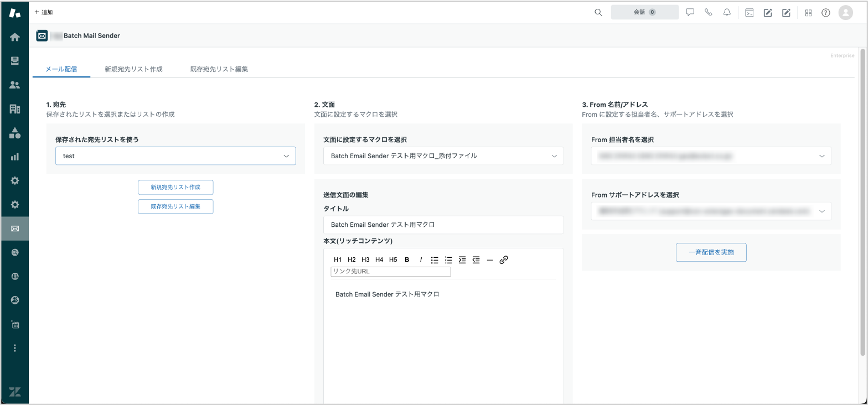Expand the macro selection dropdown
Screen dimensions: 868x405
[443, 156]
